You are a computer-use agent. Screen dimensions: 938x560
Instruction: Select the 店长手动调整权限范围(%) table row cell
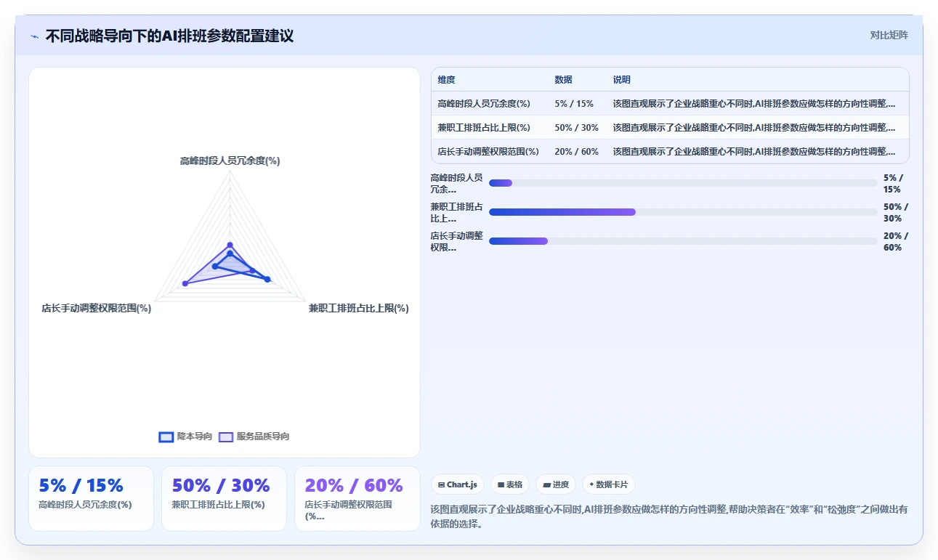point(488,152)
